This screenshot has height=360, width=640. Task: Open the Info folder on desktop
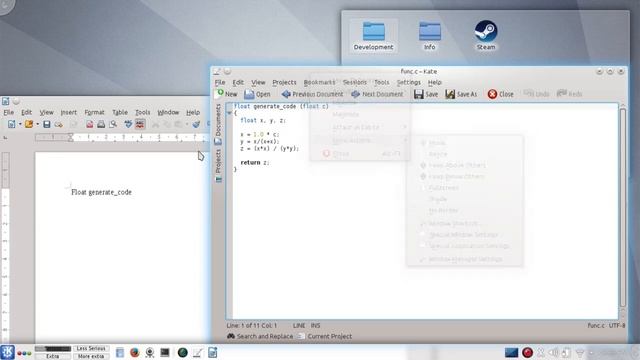[x=429, y=36]
